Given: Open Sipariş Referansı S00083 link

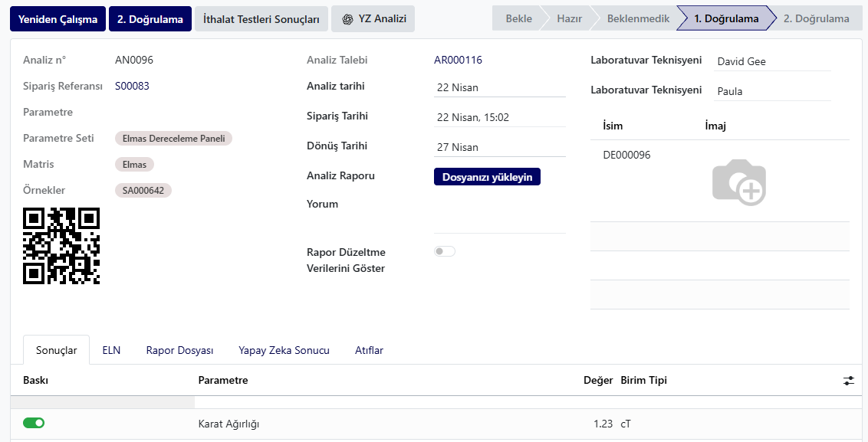Looking at the screenshot, I should (x=133, y=86).
